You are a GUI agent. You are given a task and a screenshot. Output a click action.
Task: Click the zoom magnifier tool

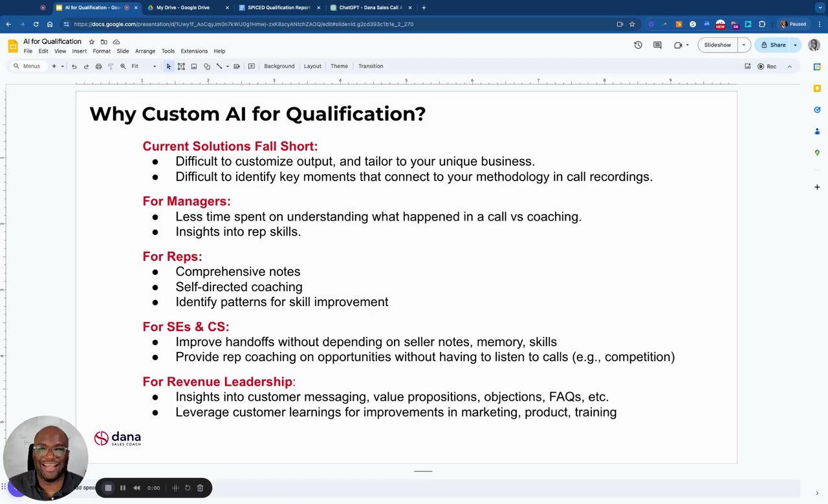(123, 66)
